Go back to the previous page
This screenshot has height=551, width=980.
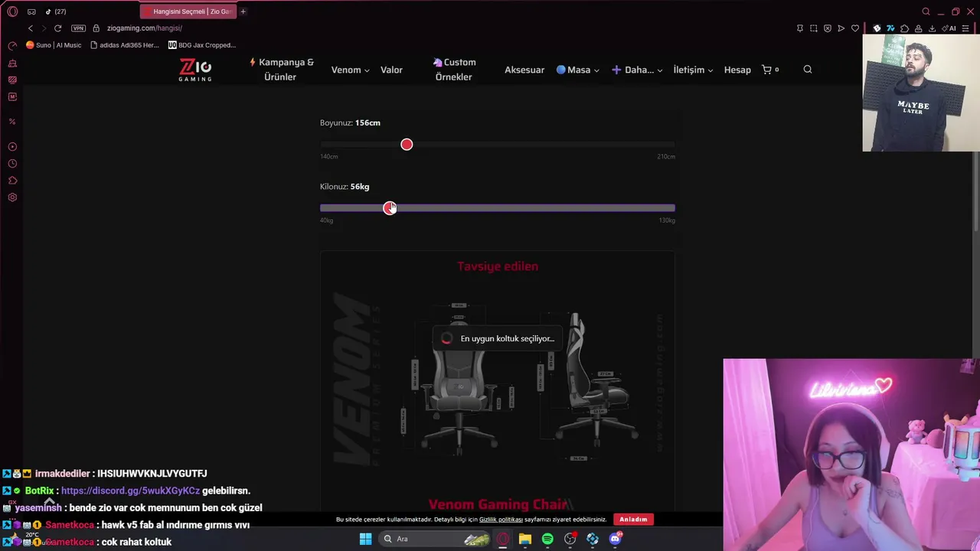(x=31, y=28)
